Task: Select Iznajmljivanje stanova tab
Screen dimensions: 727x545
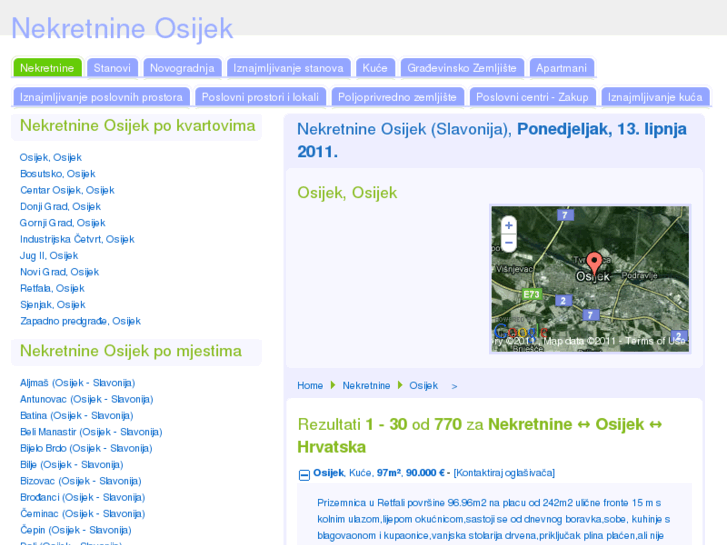Action: pos(288,68)
